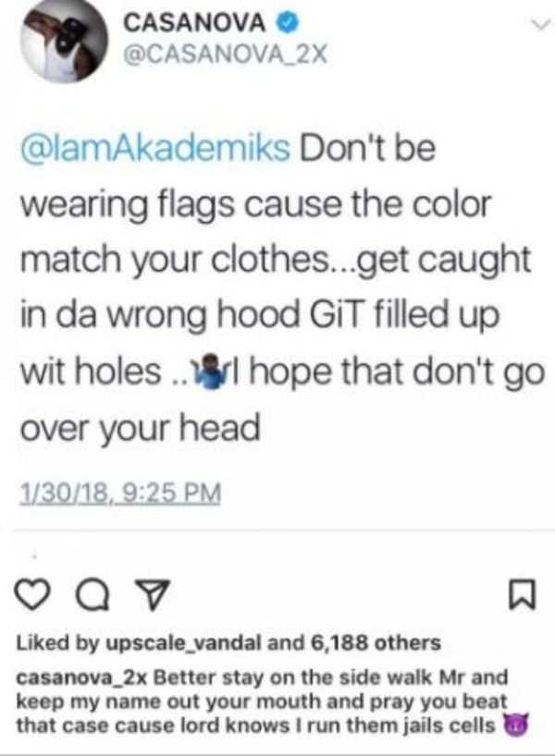Share the post via paper plane icon
The image size is (555, 756).
tap(153, 596)
